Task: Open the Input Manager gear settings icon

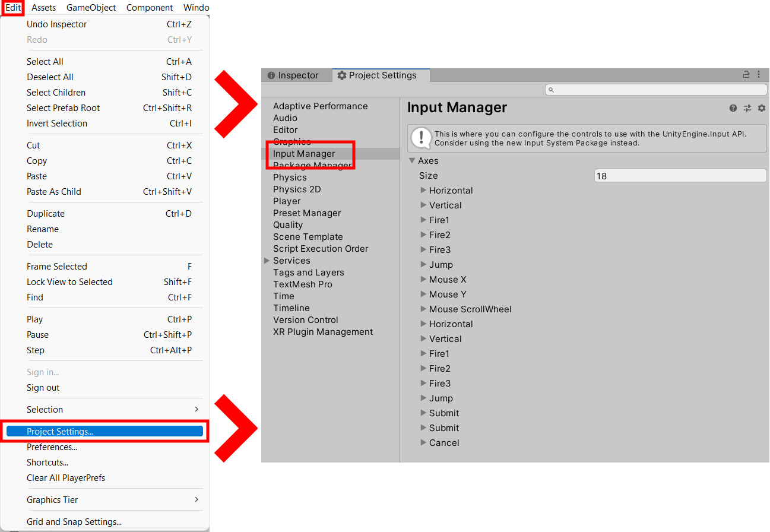Action: click(762, 108)
